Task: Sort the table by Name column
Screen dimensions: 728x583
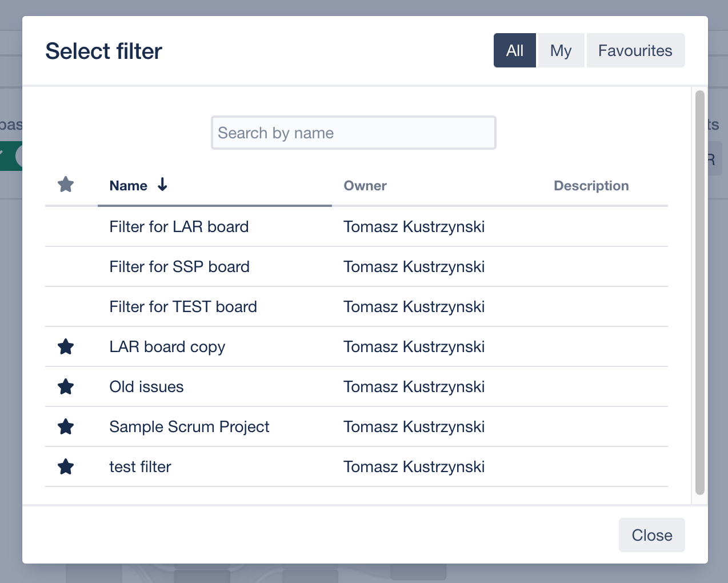Action: click(x=129, y=186)
